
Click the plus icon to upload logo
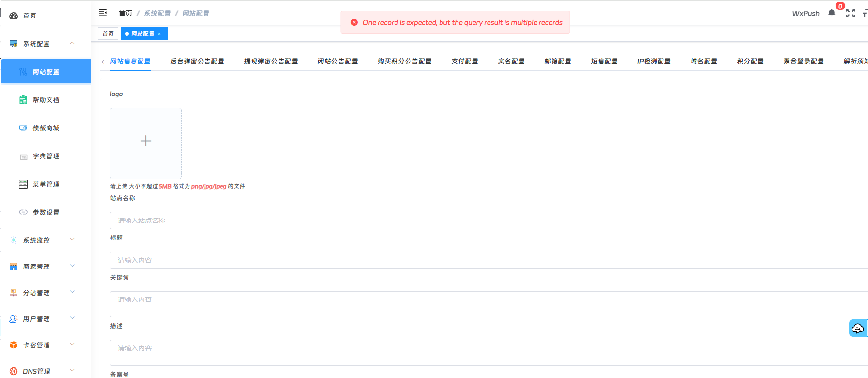146,141
